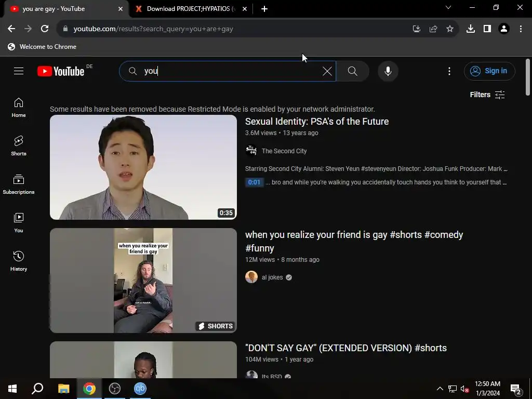The height and width of the screenshot is (399, 532).
Task: Switch to the Download PROJECT;HYPATIOS tab
Action: point(192,9)
